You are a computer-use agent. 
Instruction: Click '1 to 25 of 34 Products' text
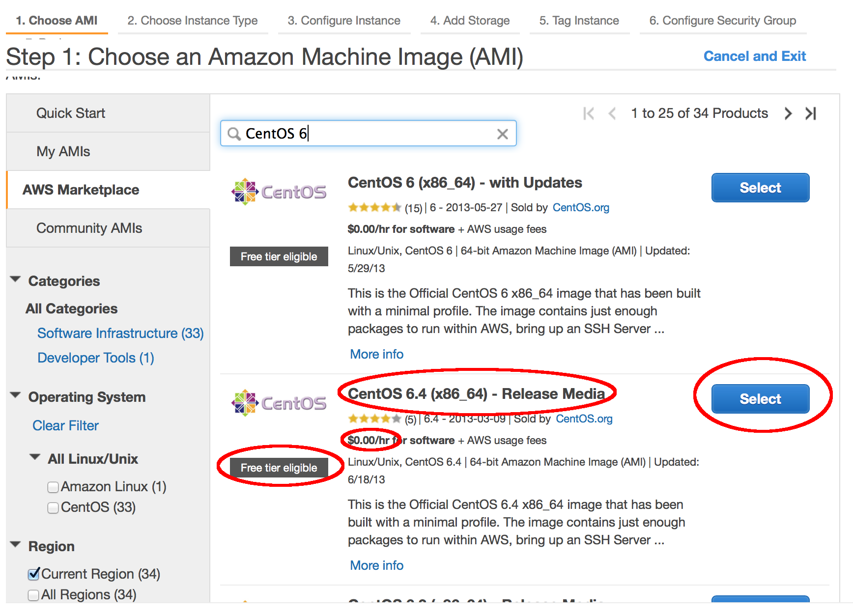[699, 113]
